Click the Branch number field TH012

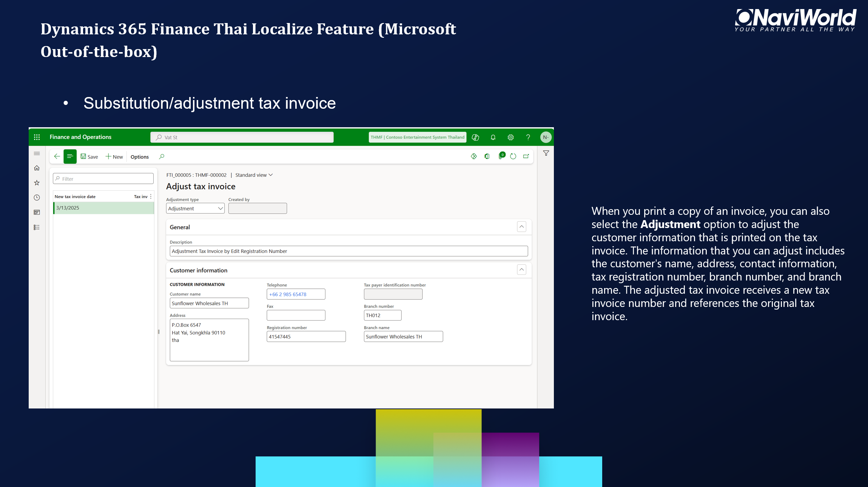pyautogui.click(x=382, y=315)
